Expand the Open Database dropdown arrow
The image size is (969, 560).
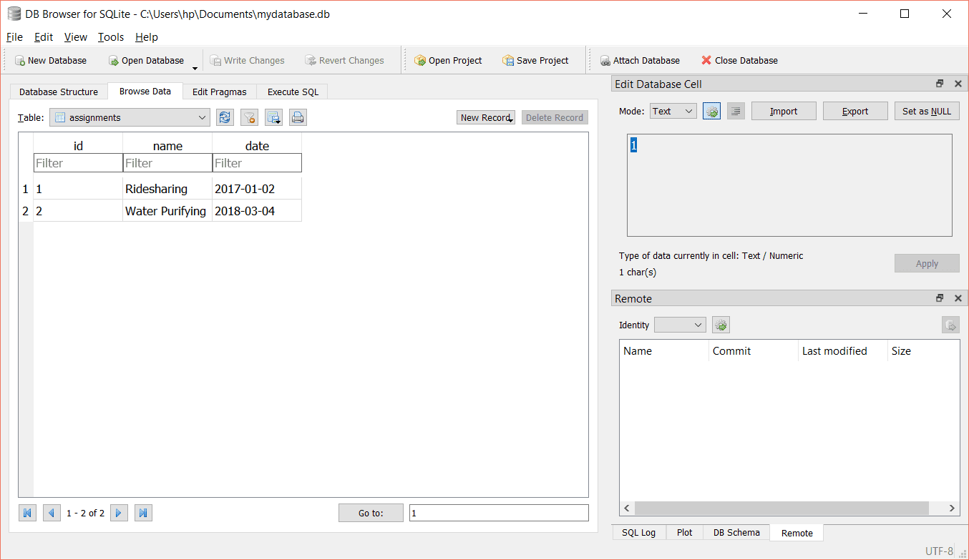(x=194, y=65)
